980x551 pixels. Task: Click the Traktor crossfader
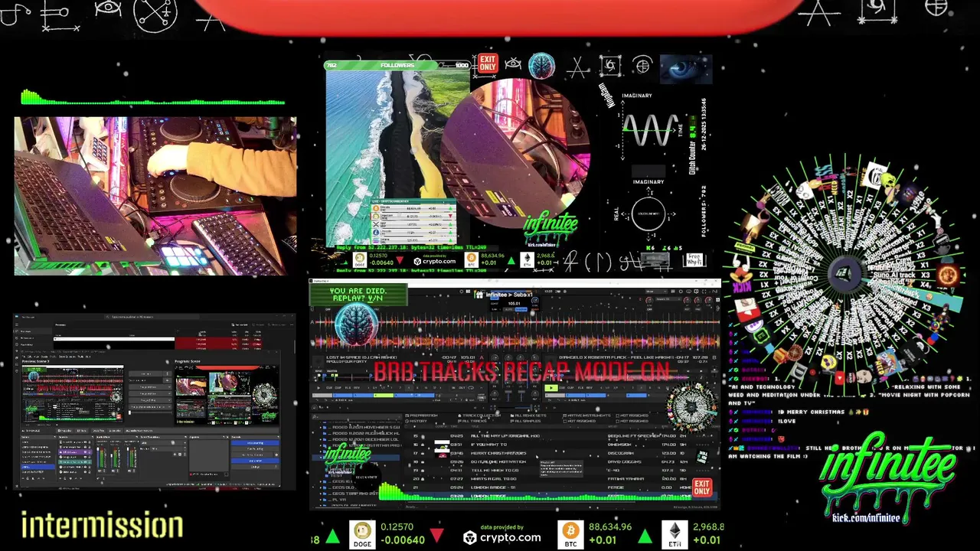(515, 408)
